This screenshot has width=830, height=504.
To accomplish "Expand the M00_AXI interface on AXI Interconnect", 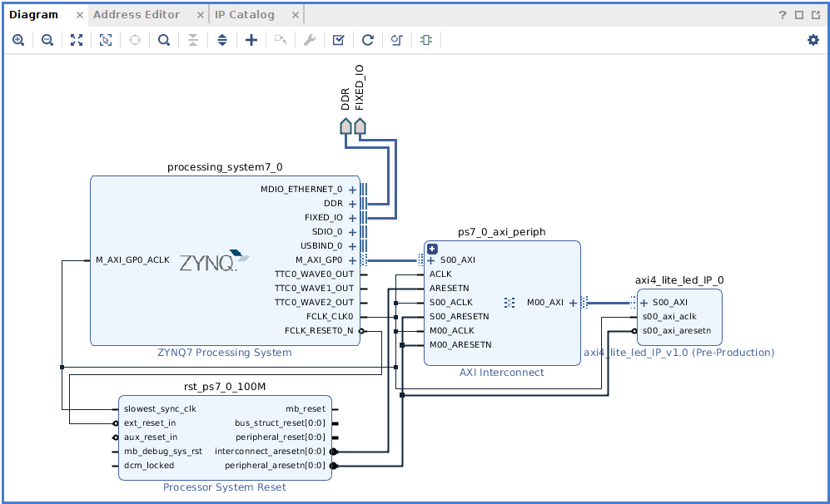I will (574, 303).
